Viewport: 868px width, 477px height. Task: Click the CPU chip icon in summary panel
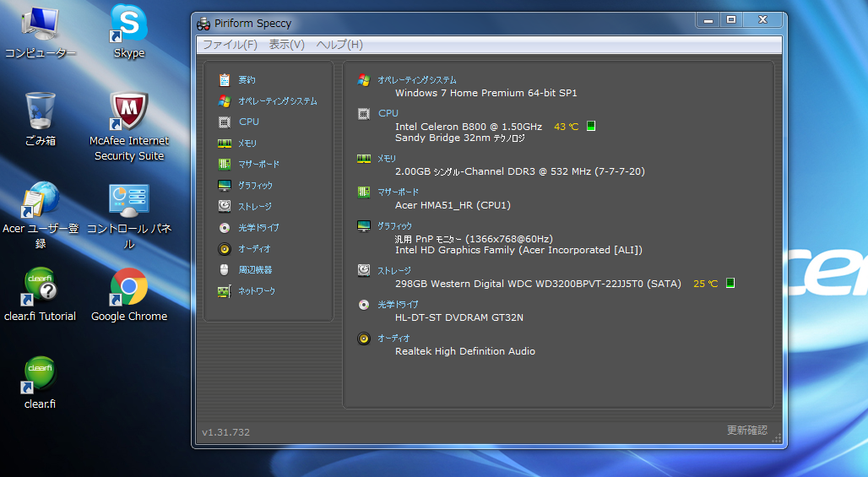364,114
